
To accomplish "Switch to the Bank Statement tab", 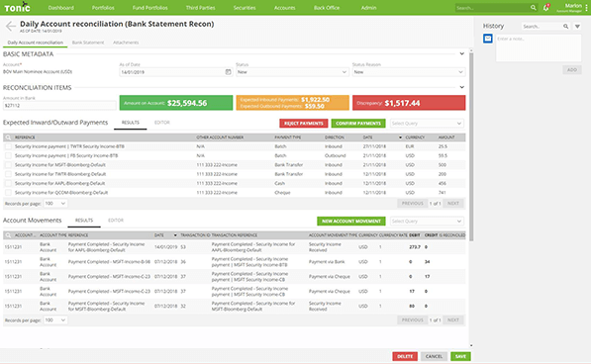I will pyautogui.click(x=88, y=43).
